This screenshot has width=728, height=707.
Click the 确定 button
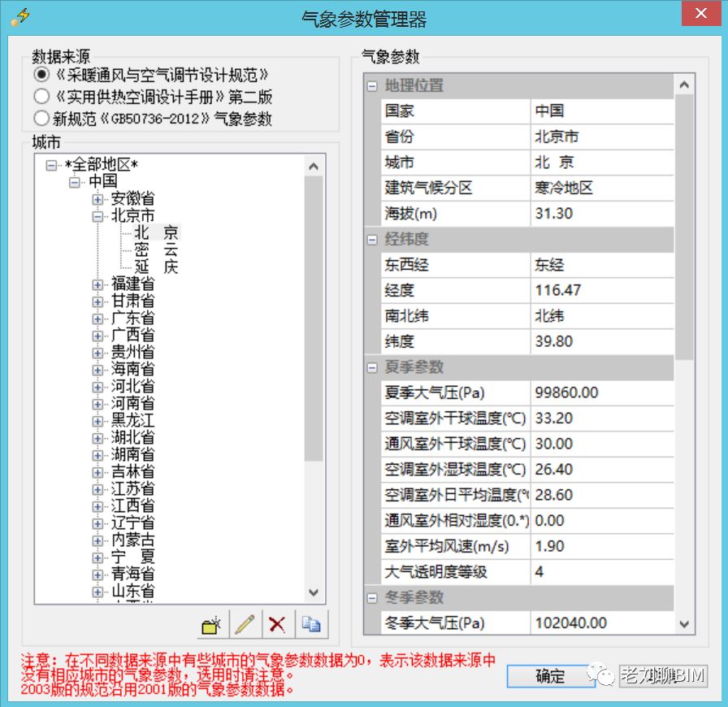[551, 676]
